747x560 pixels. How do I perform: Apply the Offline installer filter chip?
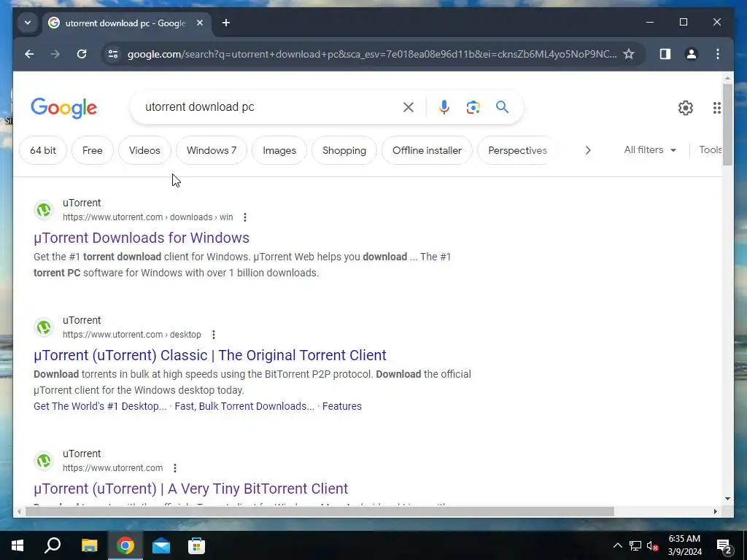427,150
